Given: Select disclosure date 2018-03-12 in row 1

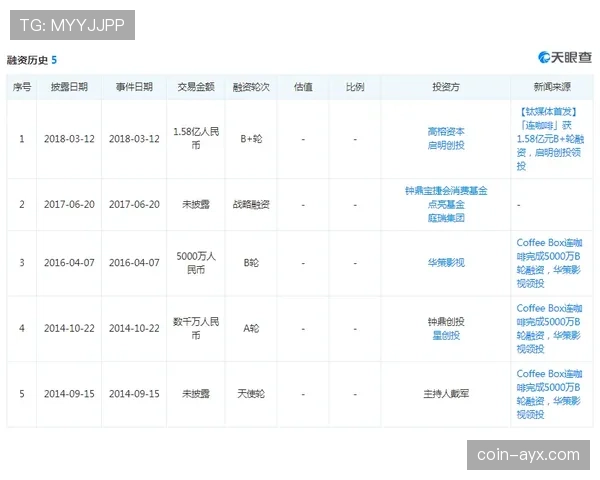Looking at the screenshot, I should click(69, 139).
